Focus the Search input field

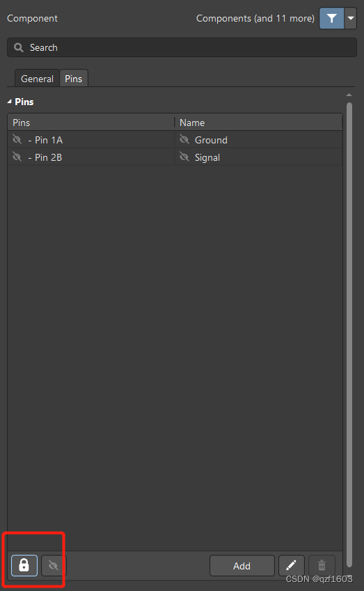pos(182,47)
